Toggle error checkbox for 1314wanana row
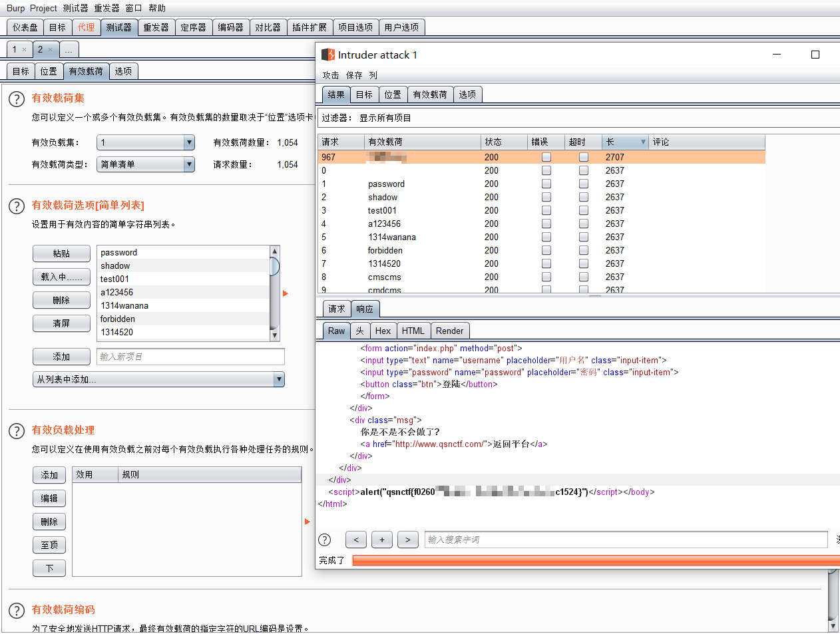Image resolution: width=840 pixels, height=634 pixels. 546,237
